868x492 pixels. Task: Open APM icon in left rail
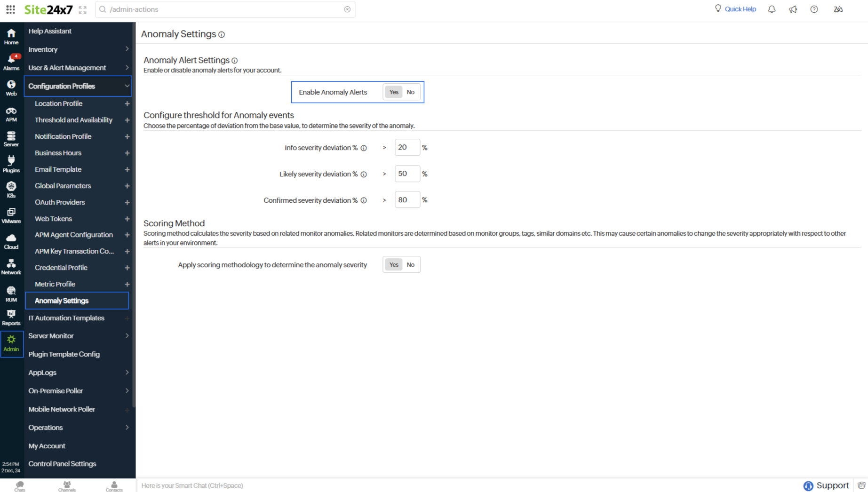coord(11,114)
